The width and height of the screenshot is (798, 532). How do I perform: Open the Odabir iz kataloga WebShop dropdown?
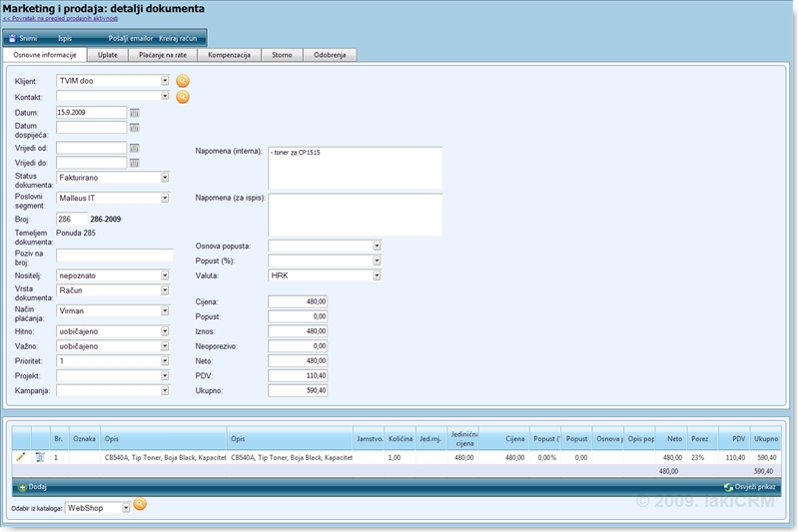[x=125, y=508]
